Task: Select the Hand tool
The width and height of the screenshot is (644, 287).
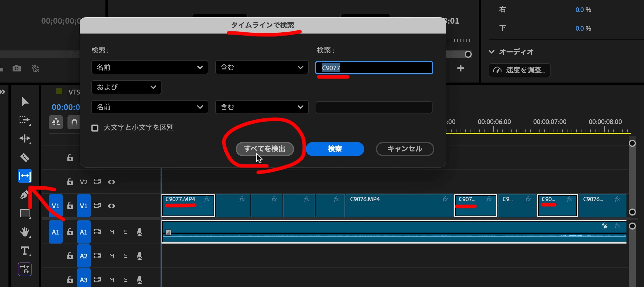Action: pyautogui.click(x=25, y=232)
